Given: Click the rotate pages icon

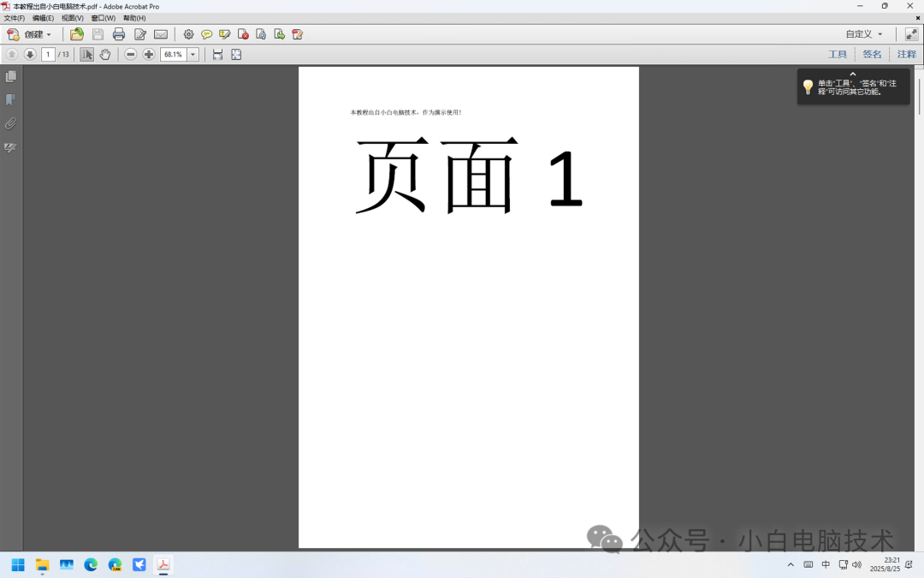Looking at the screenshot, I should point(261,34).
